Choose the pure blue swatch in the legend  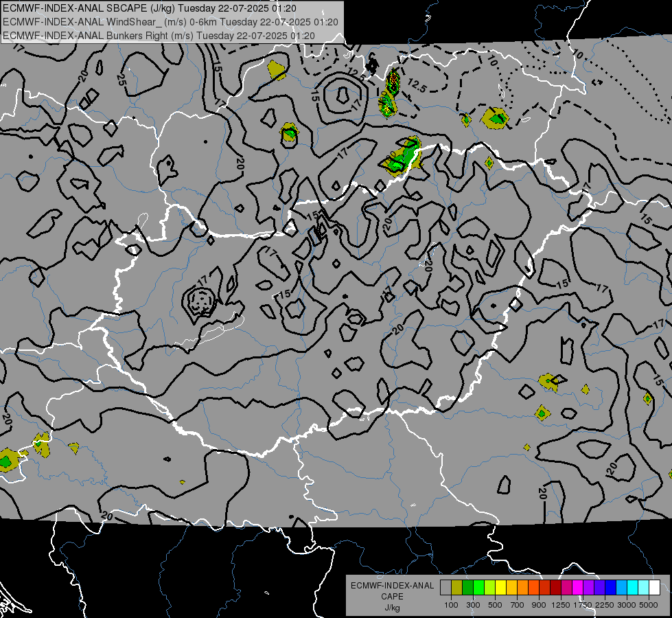[x=611, y=587]
